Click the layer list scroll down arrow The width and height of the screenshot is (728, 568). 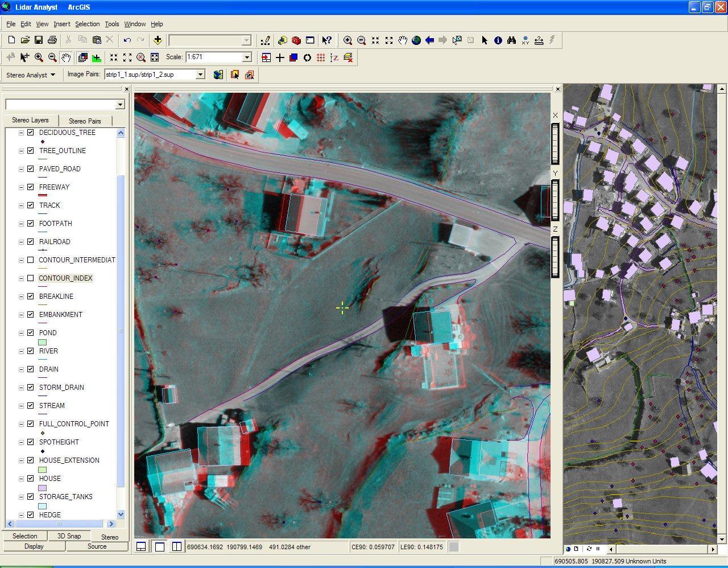[121, 515]
